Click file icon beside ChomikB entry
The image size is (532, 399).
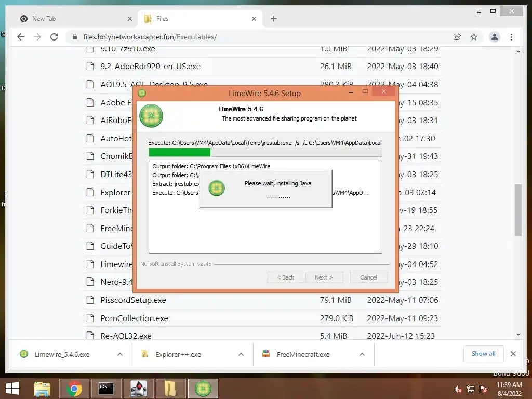point(90,156)
